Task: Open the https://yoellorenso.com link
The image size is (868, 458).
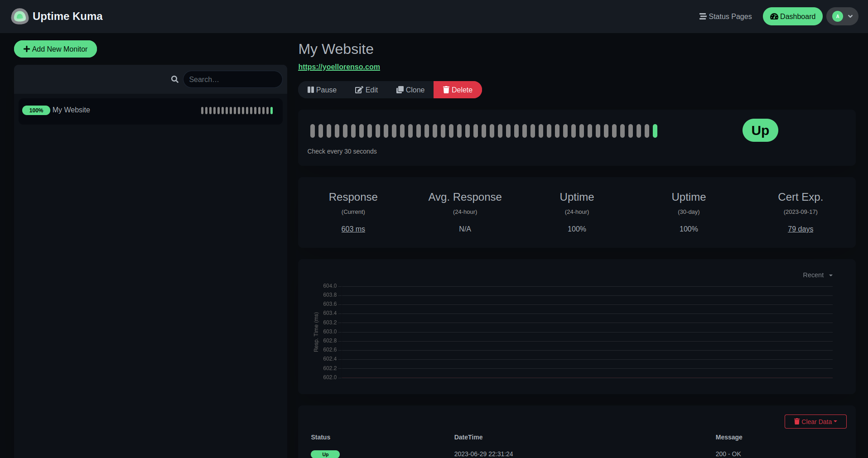Action: [339, 67]
